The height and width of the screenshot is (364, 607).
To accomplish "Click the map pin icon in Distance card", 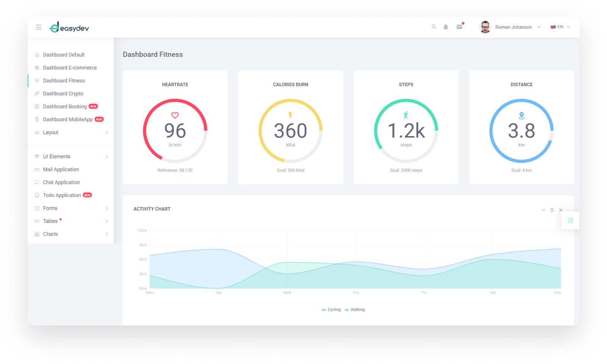I will (x=522, y=115).
